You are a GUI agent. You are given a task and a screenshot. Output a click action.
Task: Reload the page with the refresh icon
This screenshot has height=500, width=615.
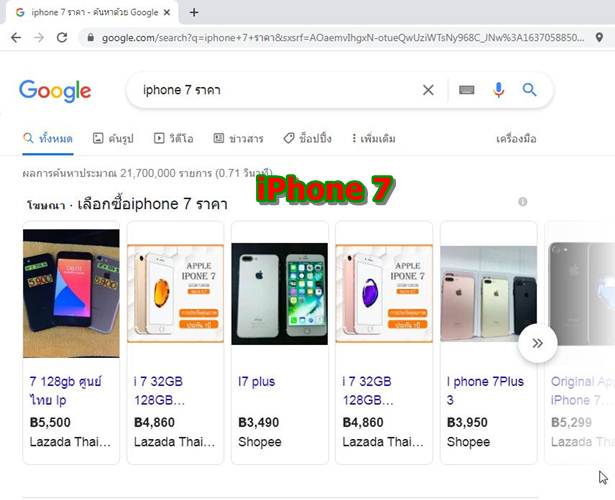pyautogui.click(x=62, y=38)
